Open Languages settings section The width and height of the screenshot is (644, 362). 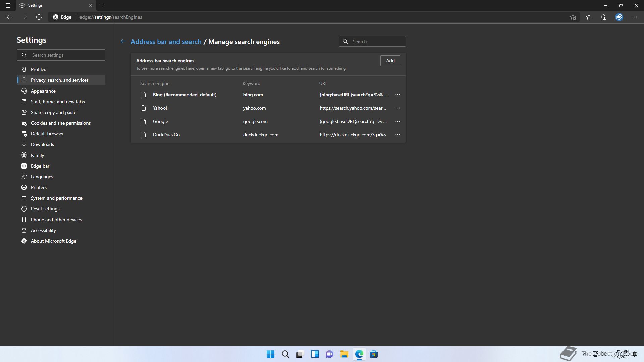(61, 177)
